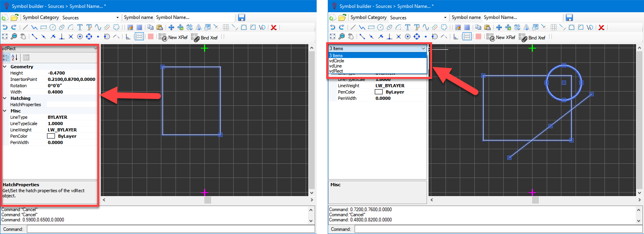The width and height of the screenshot is (644, 234).
Task: Toggle quadrant object snap in right window
Action: 417,37
